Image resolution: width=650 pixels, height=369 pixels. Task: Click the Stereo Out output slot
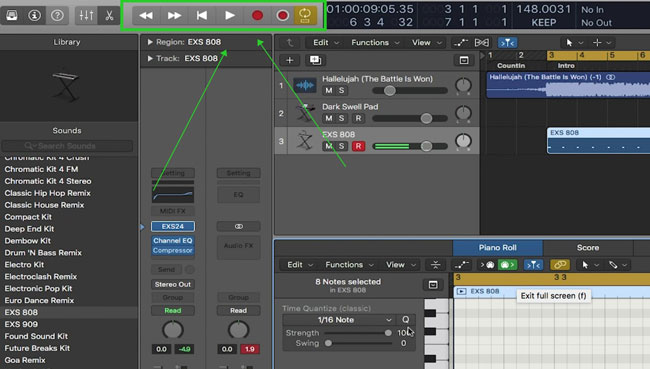point(172,284)
